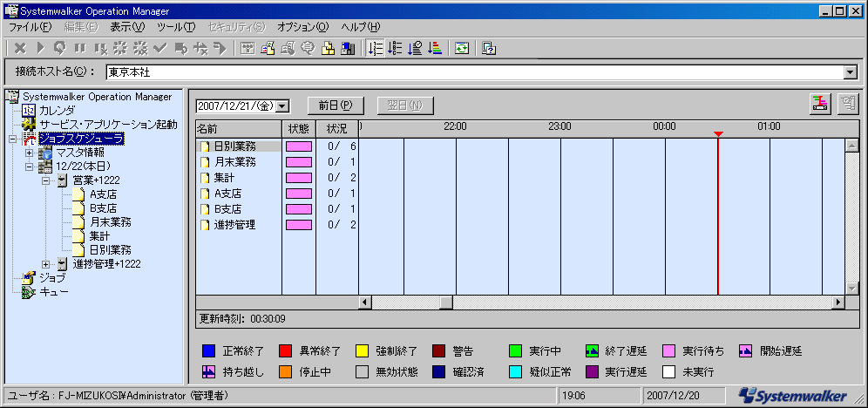Expand the マスタ情報 tree node

pyautogui.click(x=29, y=153)
